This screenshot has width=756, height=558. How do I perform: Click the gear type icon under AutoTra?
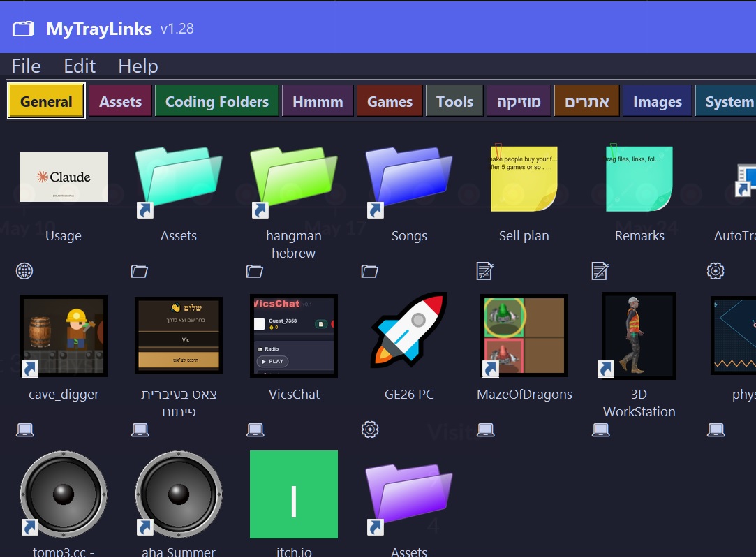(716, 271)
